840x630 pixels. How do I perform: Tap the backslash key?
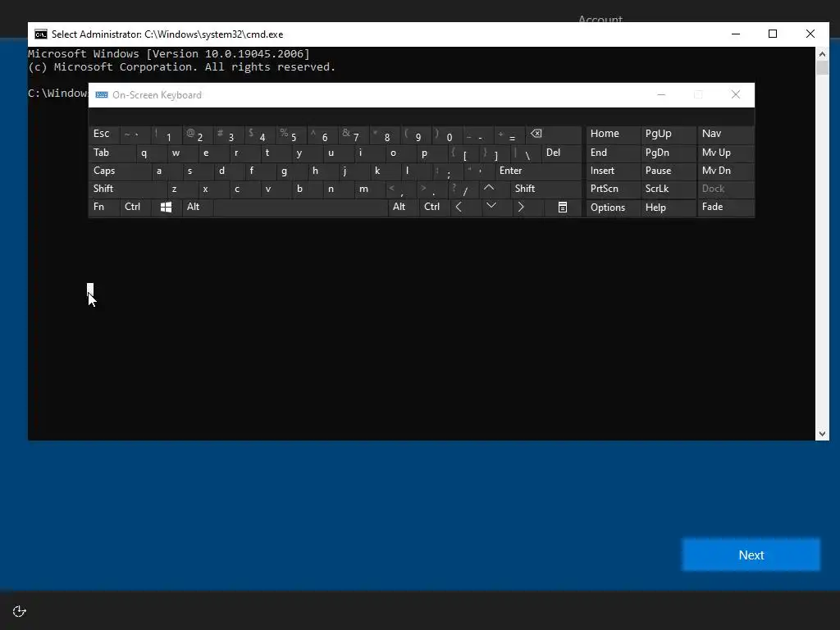(525, 153)
